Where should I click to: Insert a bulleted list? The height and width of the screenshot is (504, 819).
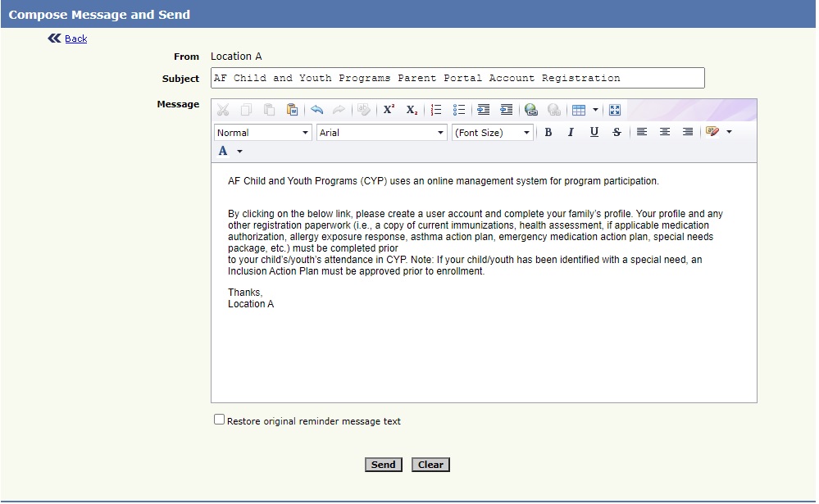[x=459, y=110]
